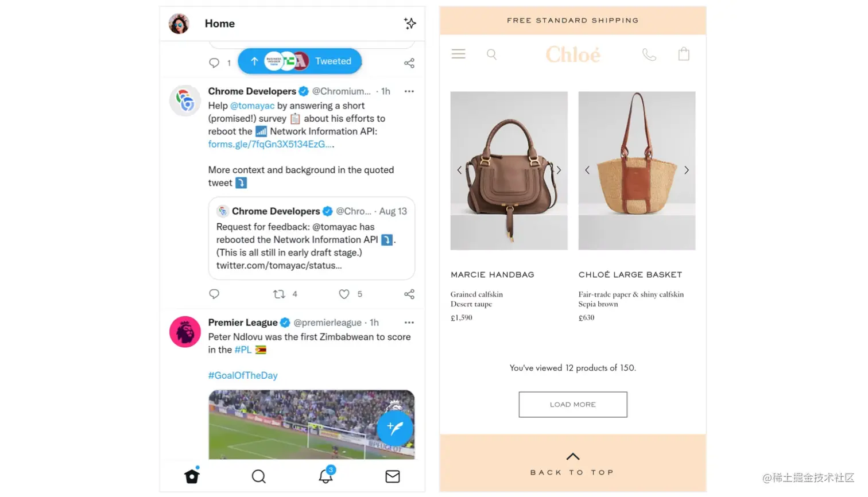Like the Chrome Developers tweet
This screenshot has width=868, height=497.
(x=344, y=294)
